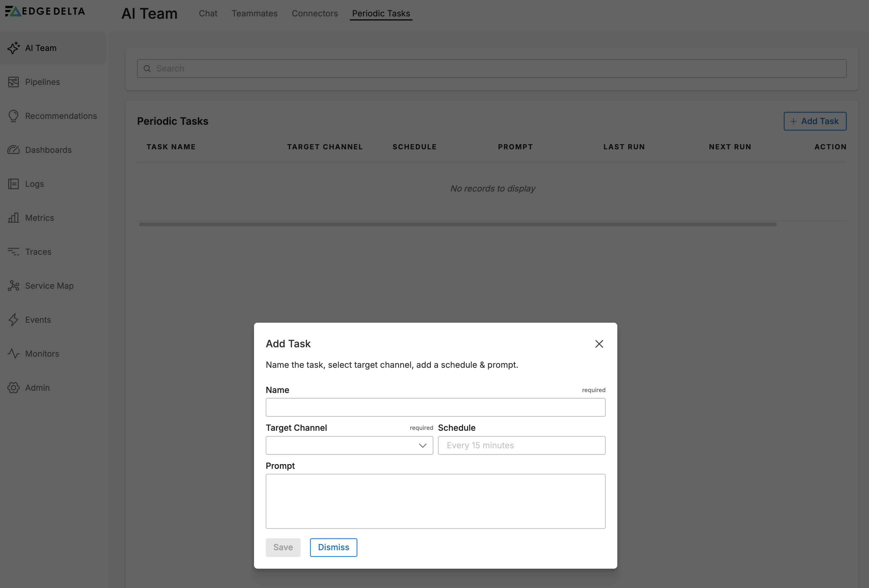Open the Pipelines section
This screenshot has width=869, height=588.
(x=42, y=82)
